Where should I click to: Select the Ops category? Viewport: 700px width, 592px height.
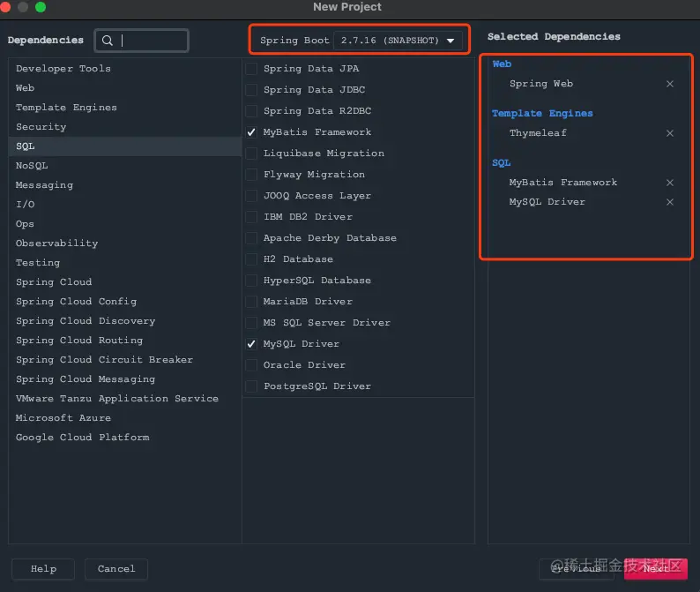click(125, 224)
